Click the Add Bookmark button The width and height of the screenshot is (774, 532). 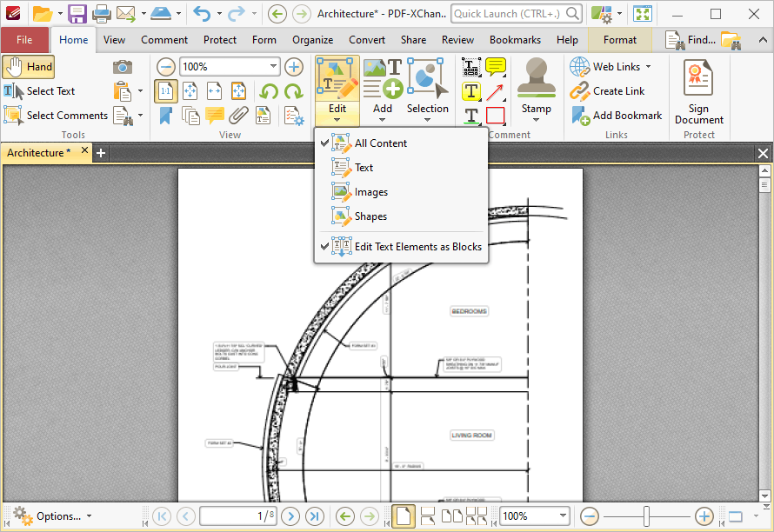click(x=616, y=116)
